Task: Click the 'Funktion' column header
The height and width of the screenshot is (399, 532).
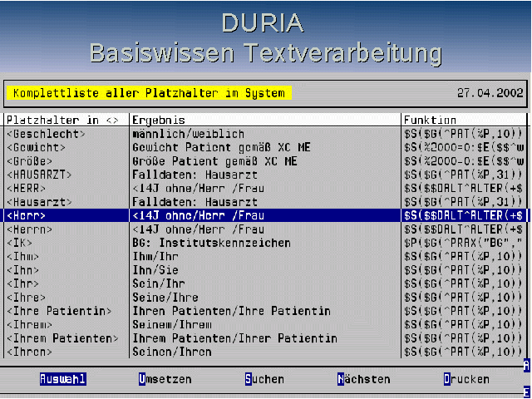Action: click(430, 120)
